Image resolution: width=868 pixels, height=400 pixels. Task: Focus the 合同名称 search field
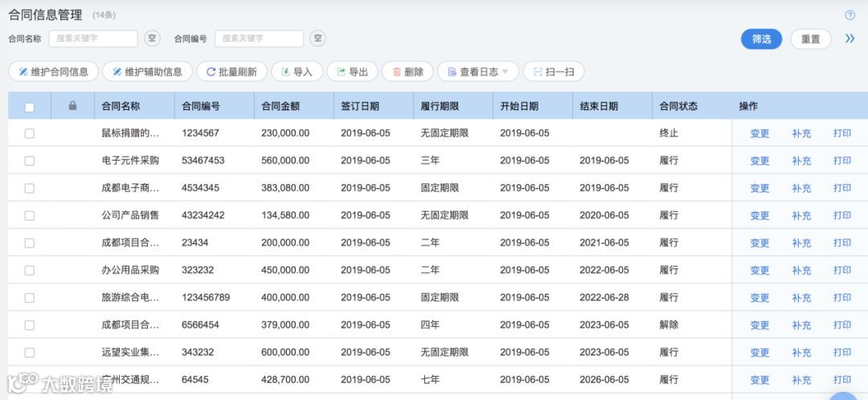point(93,39)
